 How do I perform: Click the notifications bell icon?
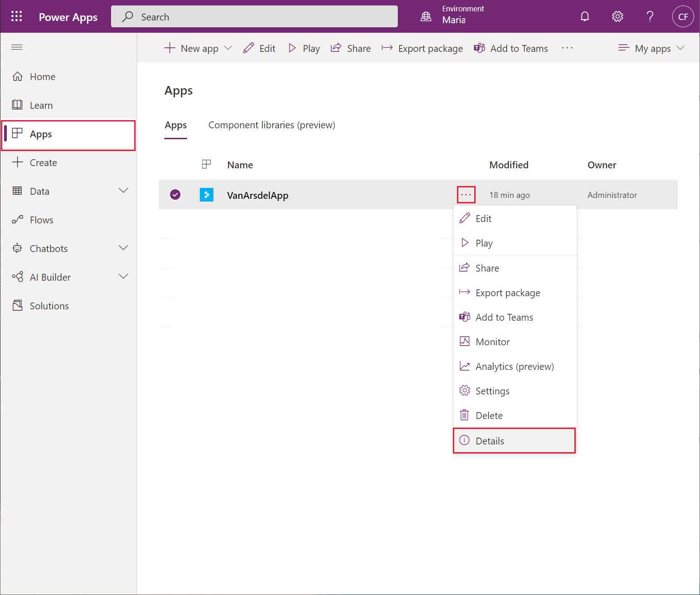585,16
